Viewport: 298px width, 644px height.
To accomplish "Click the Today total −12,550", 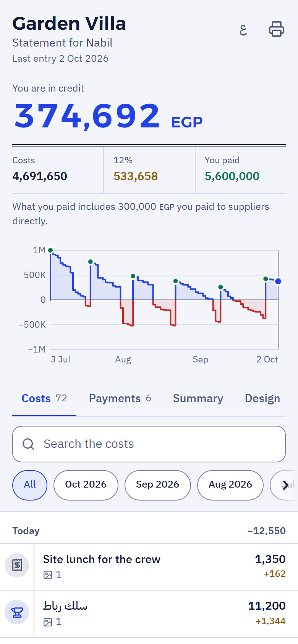I will [x=266, y=531].
